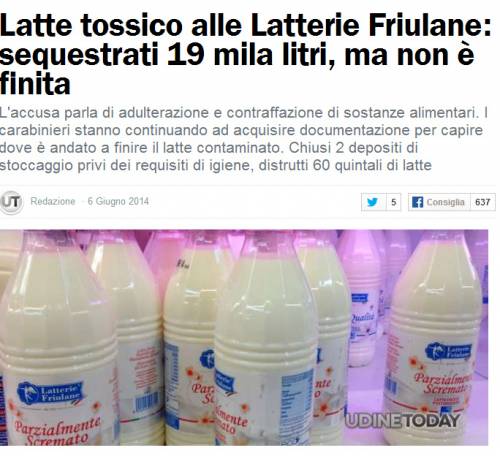Click the Consiglia Facebook recommend button
The width and height of the screenshot is (500, 456).
(439, 202)
